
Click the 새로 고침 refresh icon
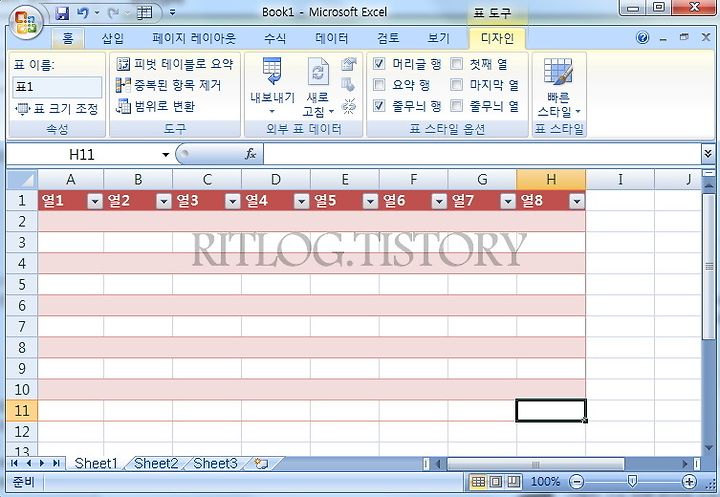pyautogui.click(x=318, y=72)
